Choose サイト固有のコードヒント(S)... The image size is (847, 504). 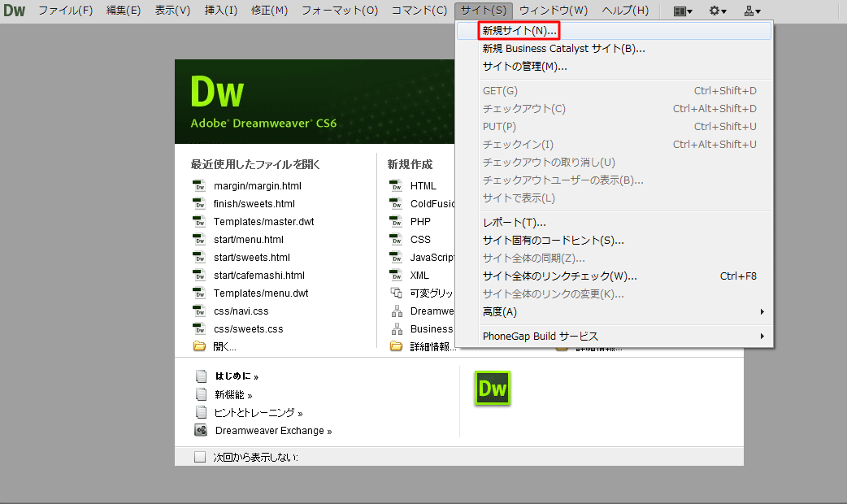point(615,241)
